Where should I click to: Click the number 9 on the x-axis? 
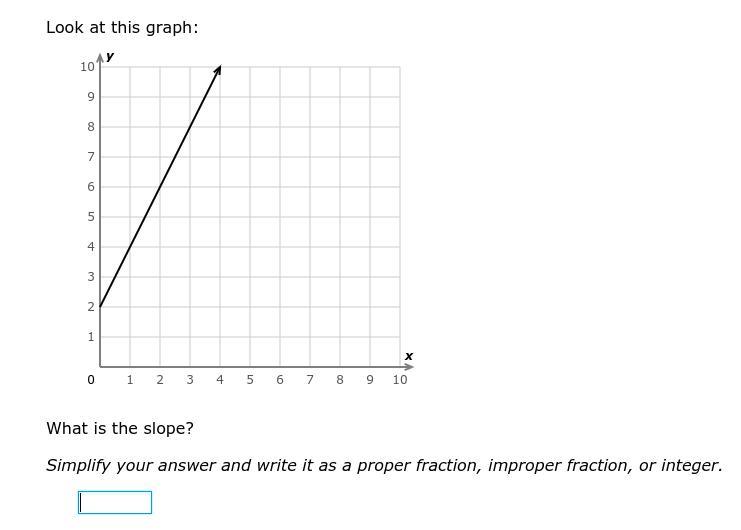(x=370, y=379)
